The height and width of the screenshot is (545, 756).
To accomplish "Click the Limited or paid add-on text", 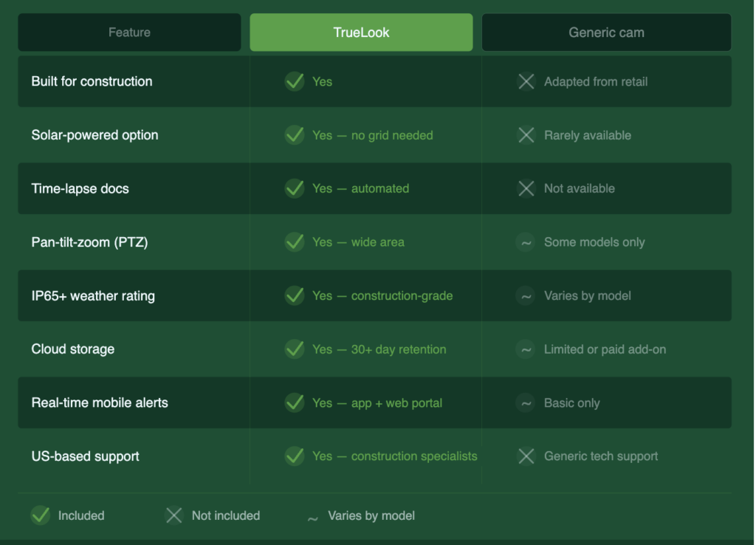I will tap(605, 349).
